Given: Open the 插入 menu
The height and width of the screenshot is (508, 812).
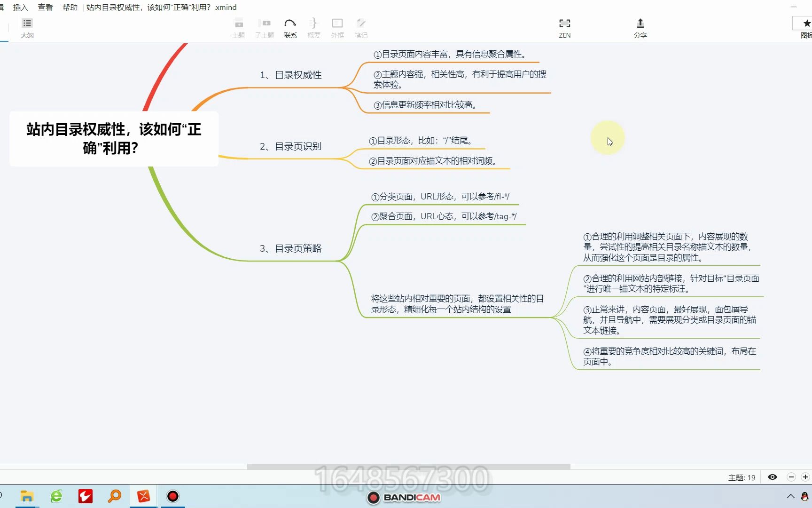Looking at the screenshot, I should (21, 7).
